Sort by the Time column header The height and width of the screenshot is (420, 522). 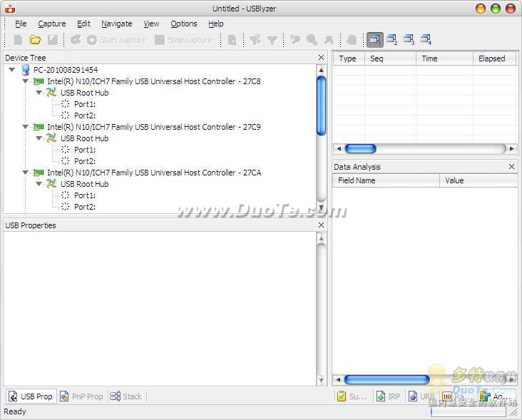point(444,58)
